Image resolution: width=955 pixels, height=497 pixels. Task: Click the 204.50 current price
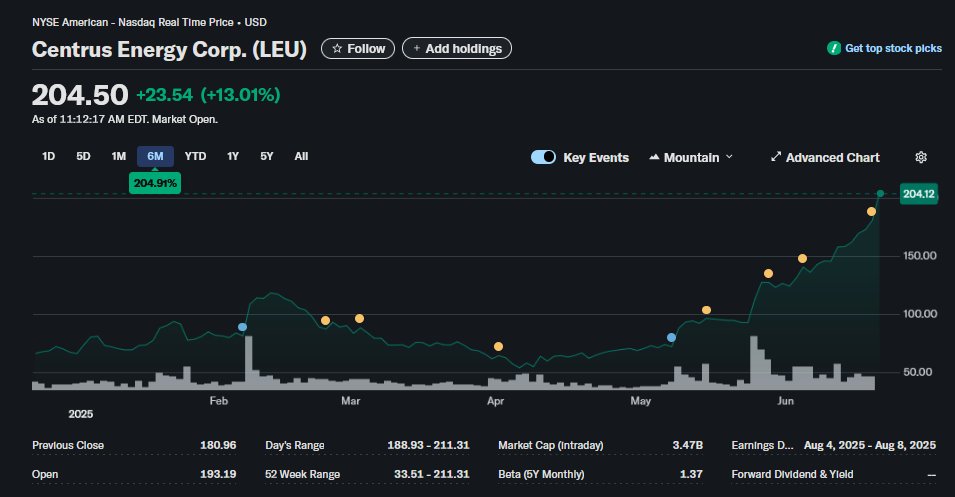80,95
